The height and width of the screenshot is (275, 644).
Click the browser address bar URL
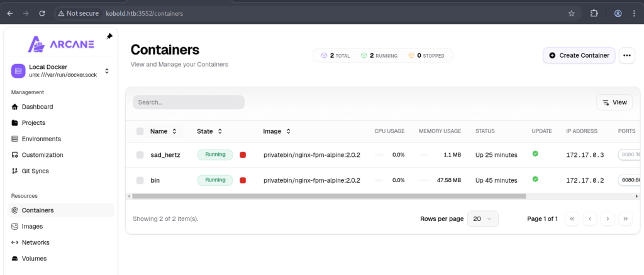145,14
